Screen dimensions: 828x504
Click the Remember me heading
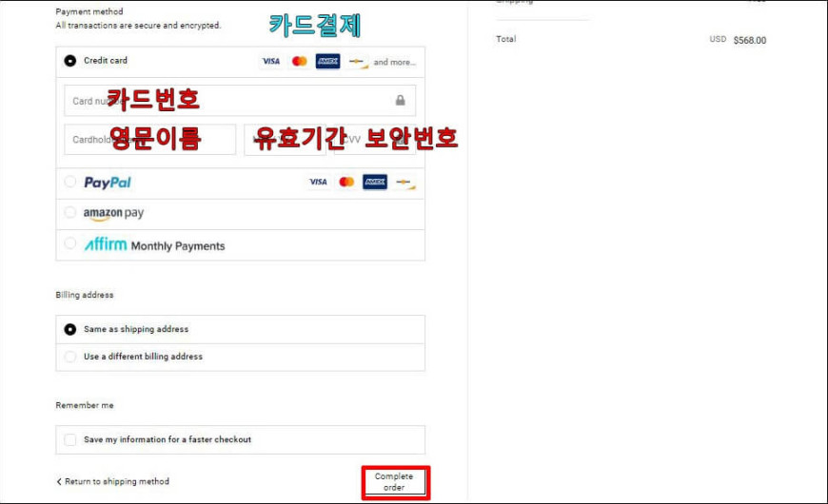coord(85,405)
